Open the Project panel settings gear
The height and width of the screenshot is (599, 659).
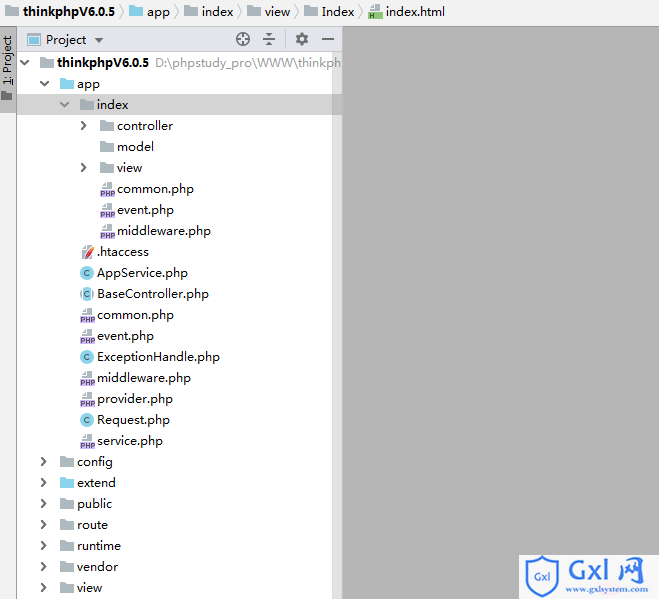tap(302, 39)
